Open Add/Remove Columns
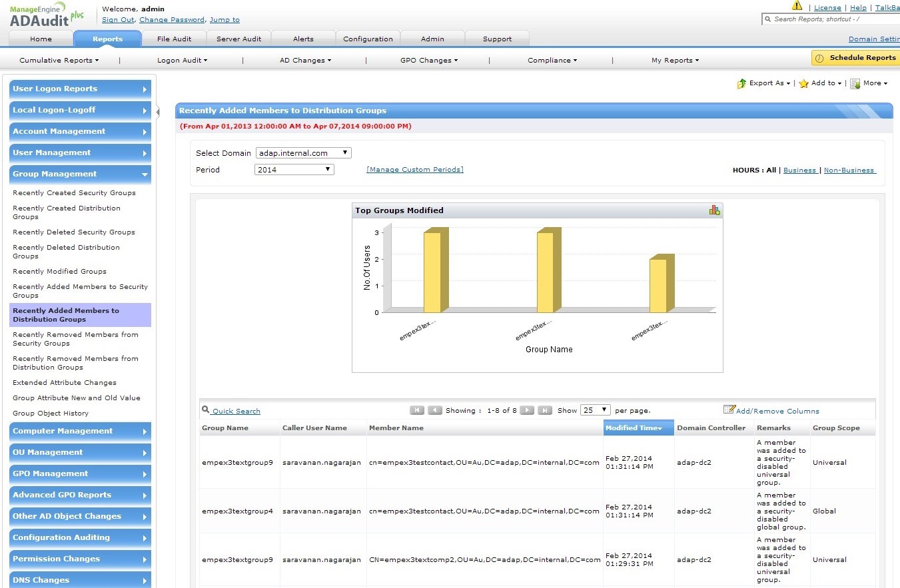 [x=777, y=411]
